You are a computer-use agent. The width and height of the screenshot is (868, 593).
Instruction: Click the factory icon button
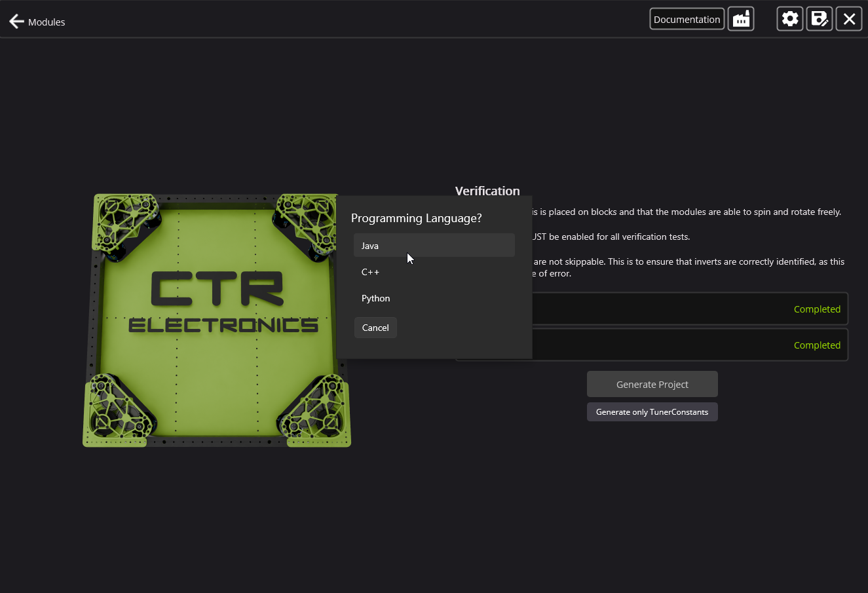741,19
